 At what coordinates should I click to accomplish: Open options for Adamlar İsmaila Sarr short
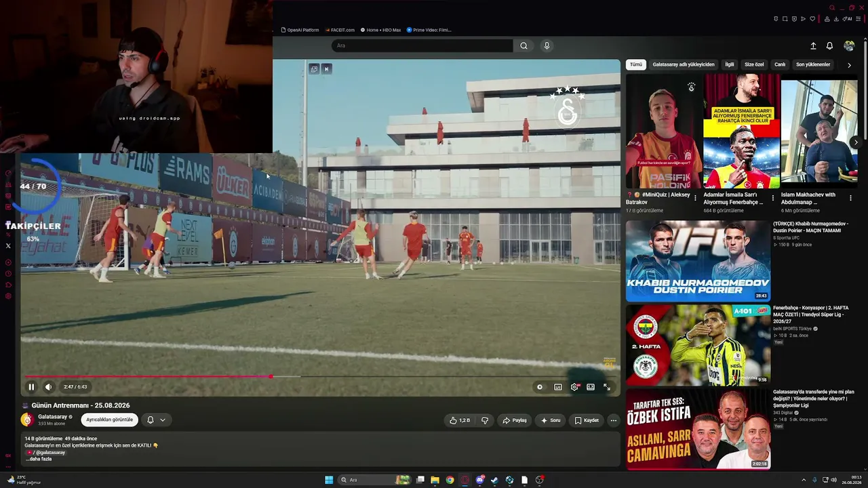pos(772,199)
